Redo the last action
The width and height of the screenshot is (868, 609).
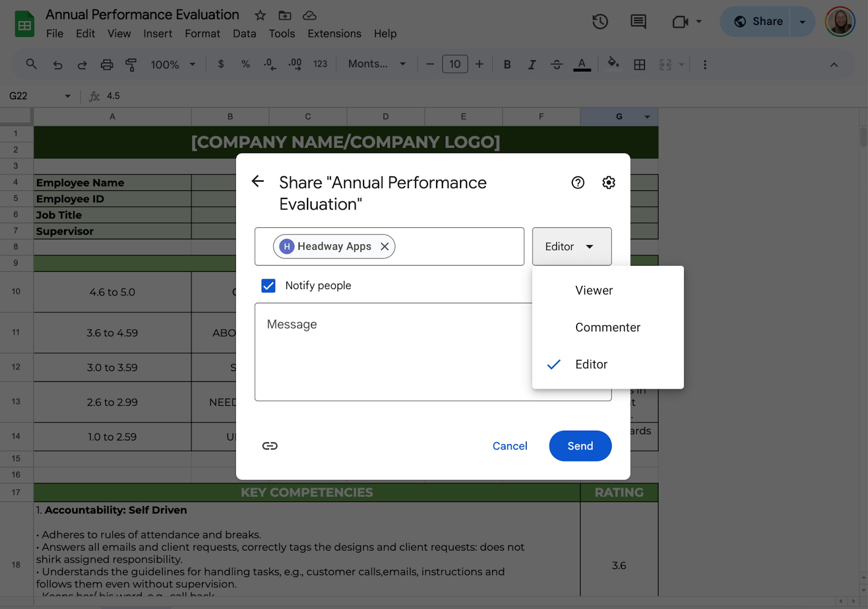82,65
